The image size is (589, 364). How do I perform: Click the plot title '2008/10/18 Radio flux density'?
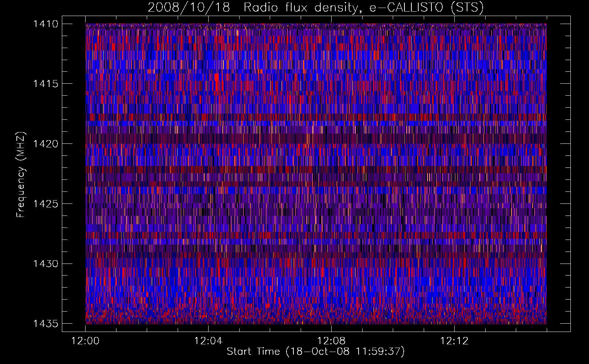[x=316, y=8]
